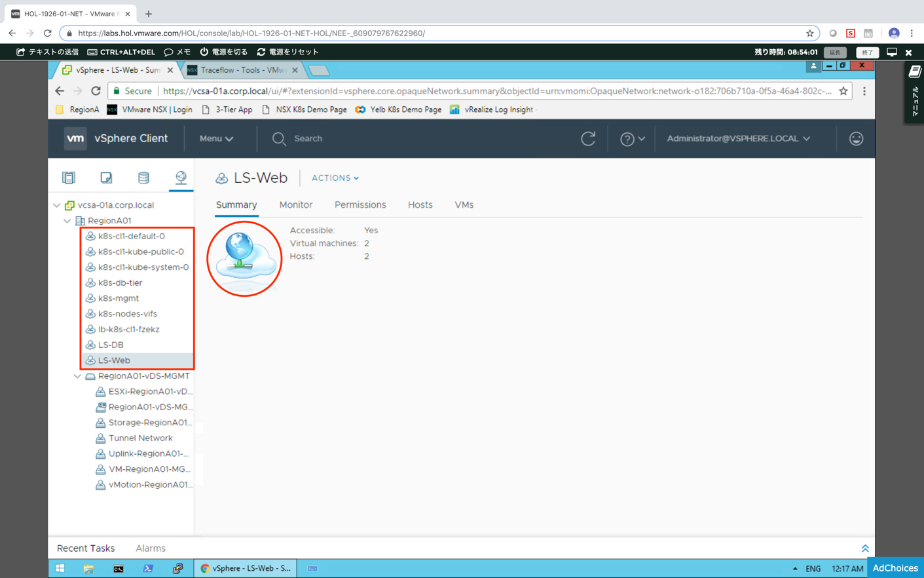Click the vSphere Client refresh icon
Screen dimensions: 924x578
(x=588, y=138)
